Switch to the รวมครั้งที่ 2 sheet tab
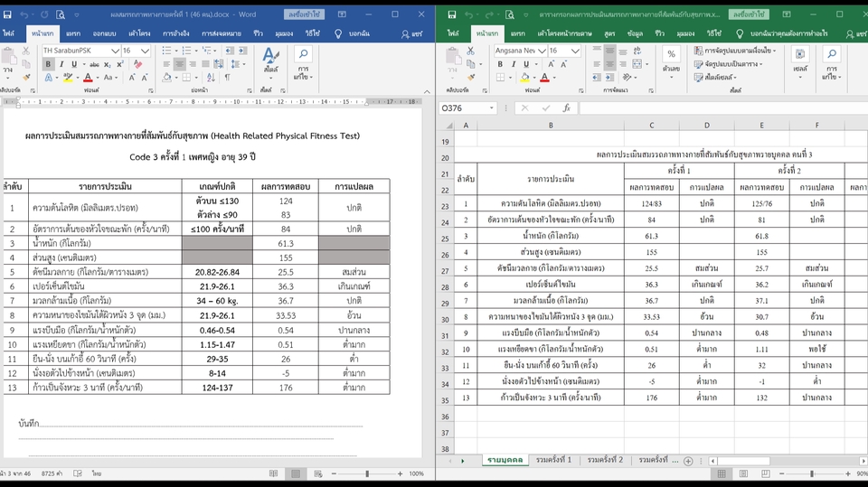Screen dimensions: 868x487 pos(605,460)
